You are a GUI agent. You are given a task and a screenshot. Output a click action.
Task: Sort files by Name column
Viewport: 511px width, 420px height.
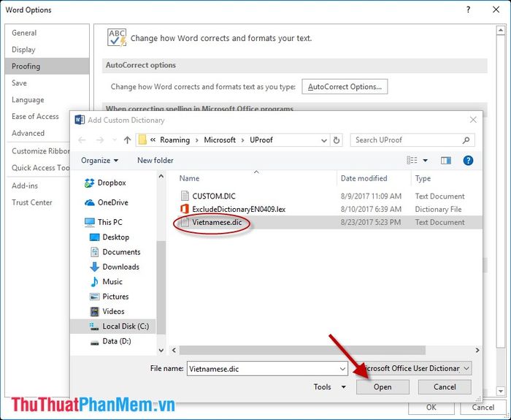pyautogui.click(x=189, y=178)
